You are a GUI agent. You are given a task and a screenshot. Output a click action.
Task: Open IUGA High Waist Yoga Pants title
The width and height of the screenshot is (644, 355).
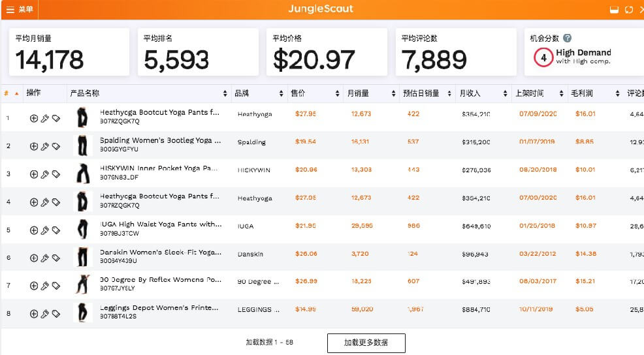pos(161,224)
